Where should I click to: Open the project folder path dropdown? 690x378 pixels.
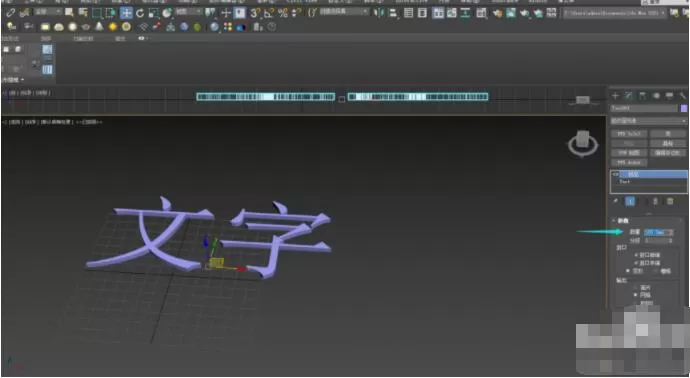click(615, 13)
